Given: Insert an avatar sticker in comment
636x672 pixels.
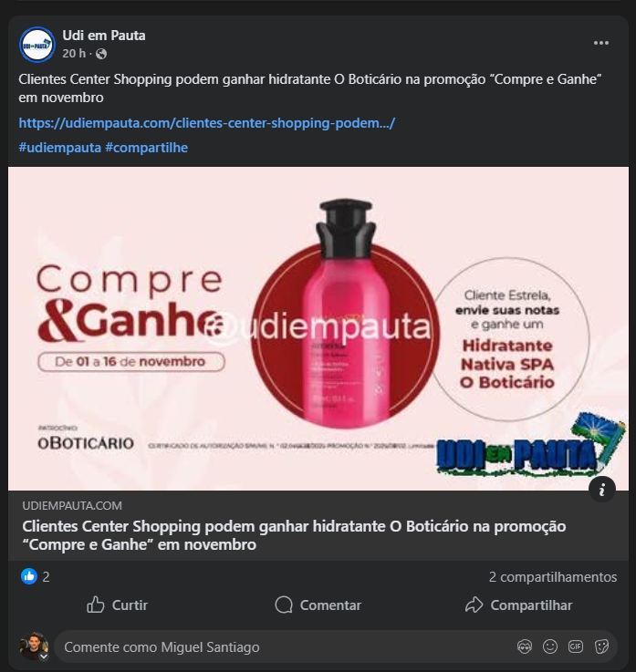Looking at the screenshot, I should tap(525, 646).
